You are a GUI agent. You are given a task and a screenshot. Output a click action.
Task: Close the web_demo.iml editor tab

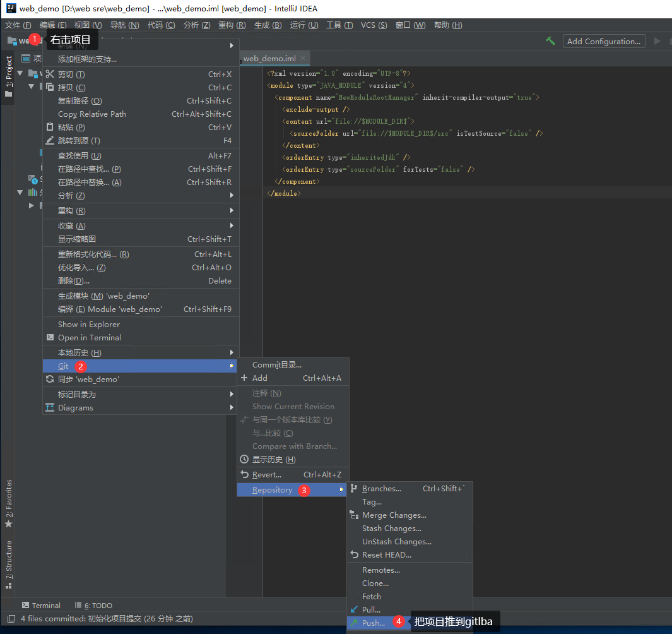pos(303,58)
